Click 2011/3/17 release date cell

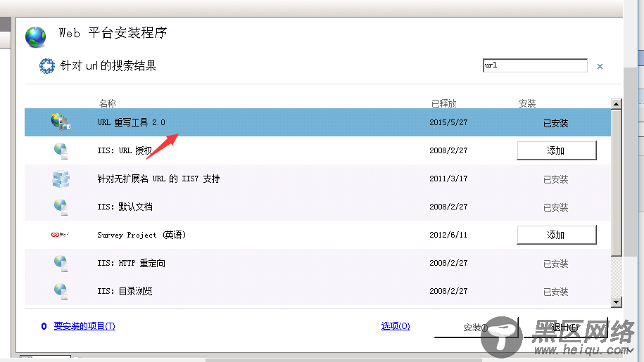(x=448, y=179)
